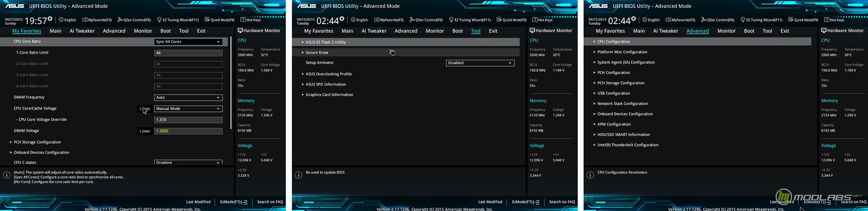Open the English language globe on the Tool screen
The height and width of the screenshot is (211, 868).
359,20
